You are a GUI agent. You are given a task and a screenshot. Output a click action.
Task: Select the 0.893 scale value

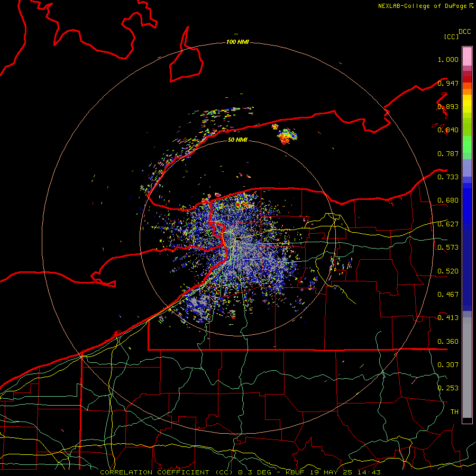(448, 106)
